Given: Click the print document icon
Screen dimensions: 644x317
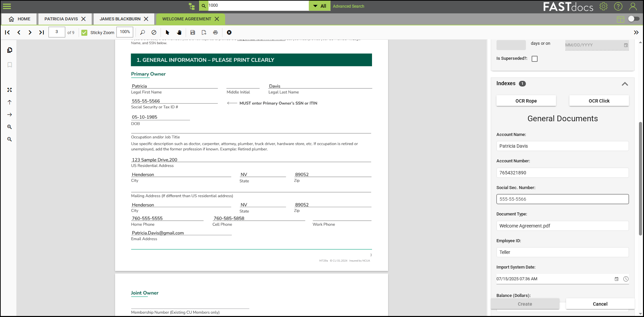Looking at the screenshot, I should click(215, 32).
